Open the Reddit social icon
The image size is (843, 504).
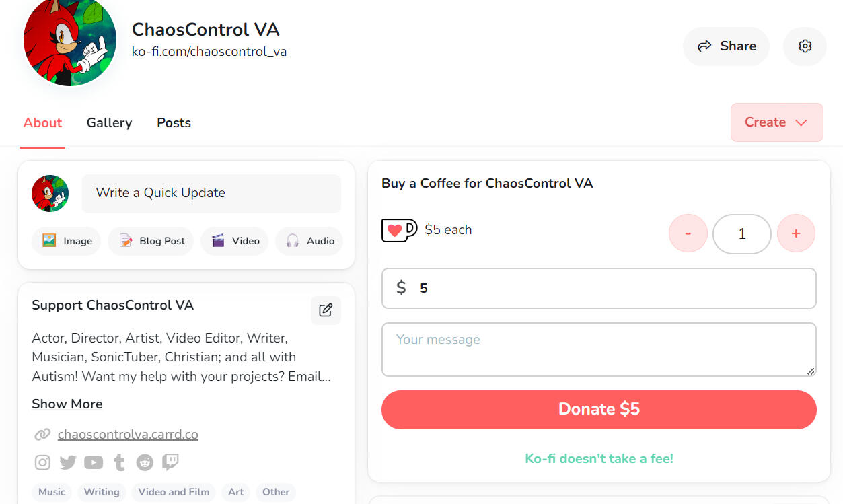tap(145, 462)
